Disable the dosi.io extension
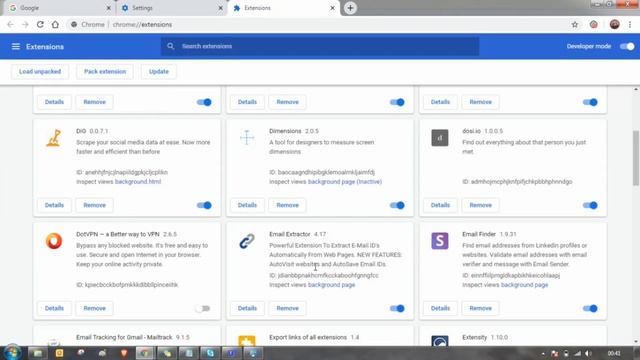640x360 pixels. pyautogui.click(x=590, y=205)
